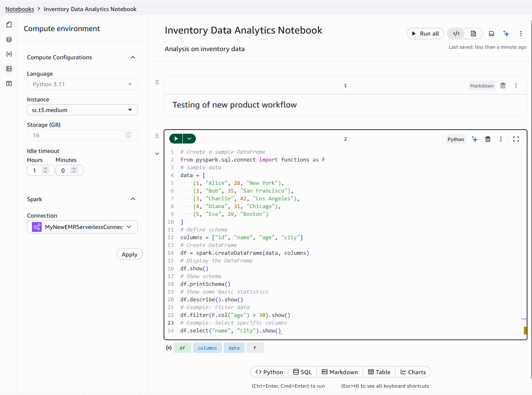
Task: Click code line 'df.printSchema()'
Action: [205, 284]
